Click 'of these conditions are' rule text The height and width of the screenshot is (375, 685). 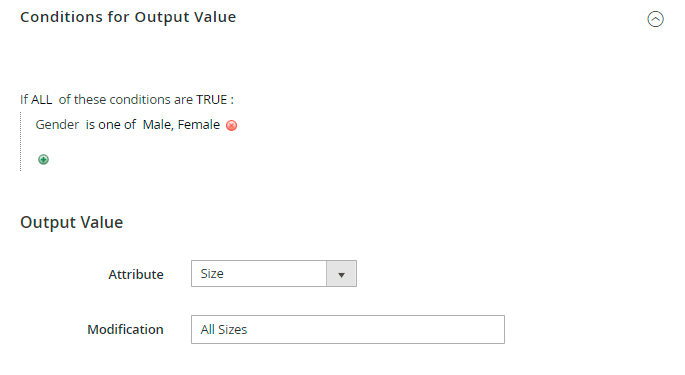click(x=126, y=100)
